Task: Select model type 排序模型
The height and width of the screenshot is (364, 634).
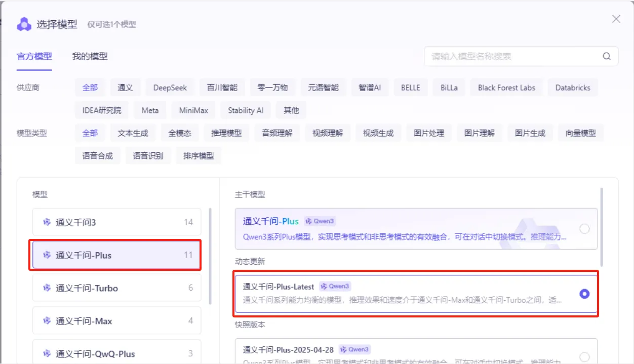Action: [199, 156]
